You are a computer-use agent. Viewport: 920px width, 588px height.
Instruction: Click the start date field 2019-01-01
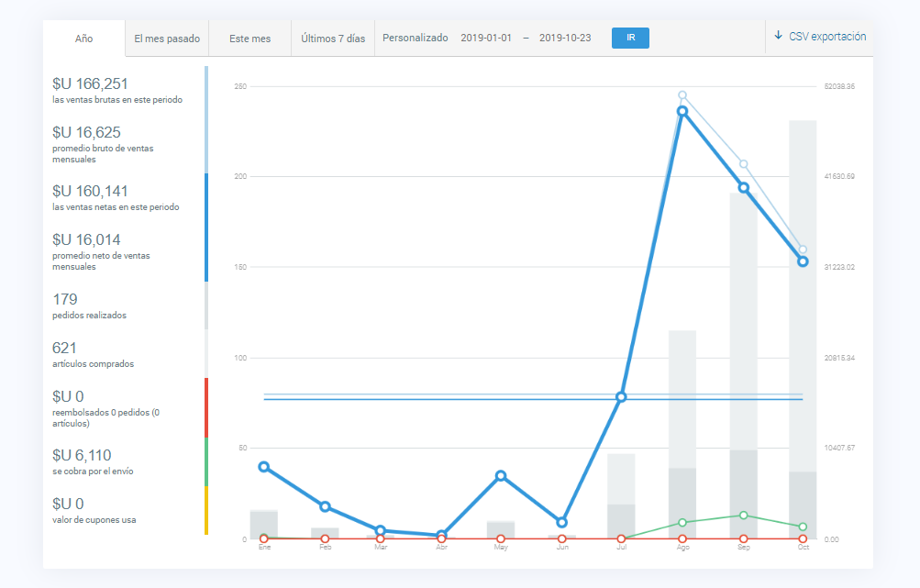pos(485,39)
